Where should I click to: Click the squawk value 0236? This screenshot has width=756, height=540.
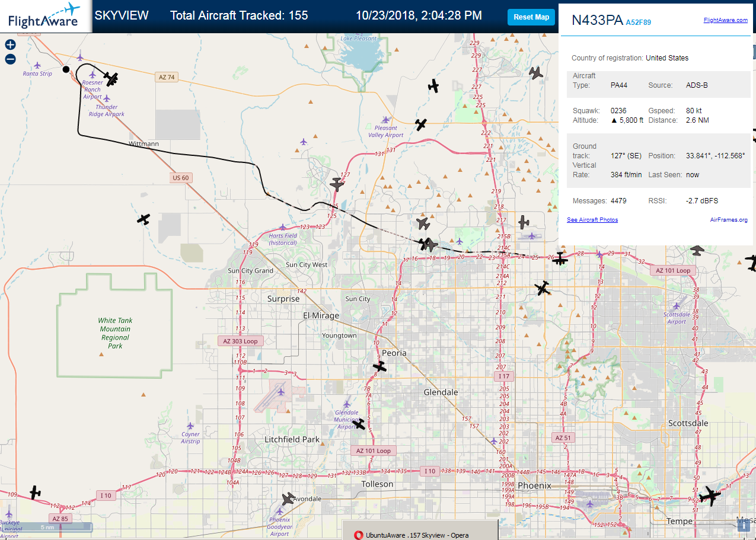click(x=618, y=111)
